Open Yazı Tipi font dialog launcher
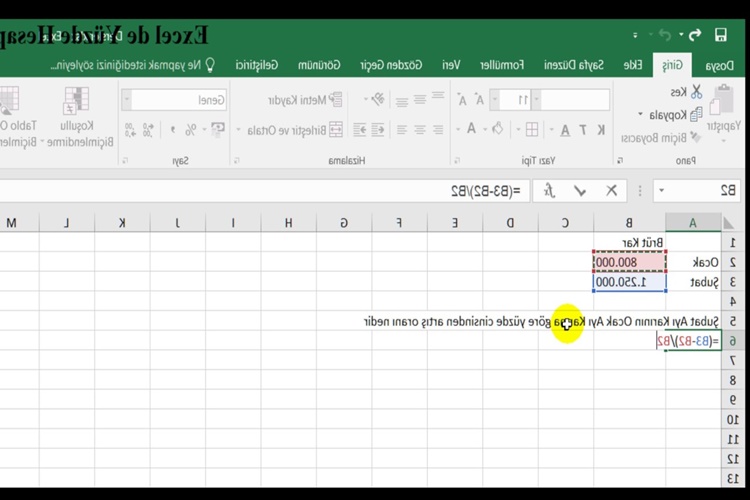The width and height of the screenshot is (750, 500). [456, 161]
